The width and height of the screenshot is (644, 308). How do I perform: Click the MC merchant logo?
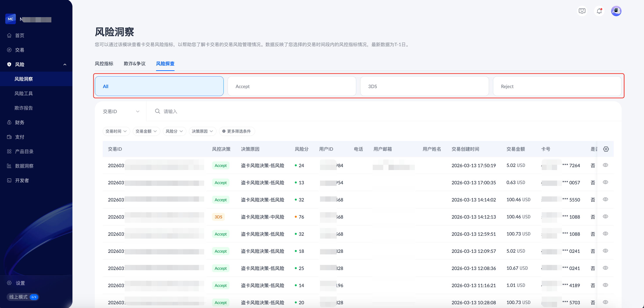(x=11, y=19)
